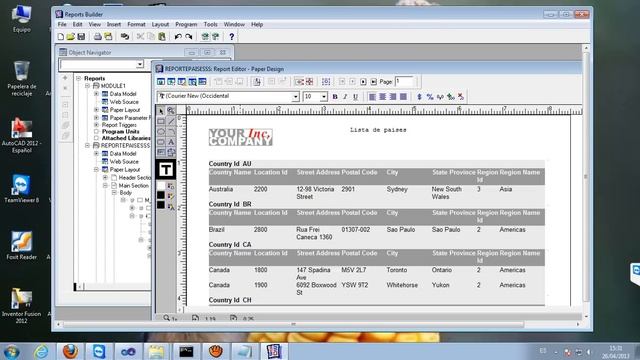Open the Format menu
The width and height of the screenshot is (640, 360).
[x=136, y=24]
